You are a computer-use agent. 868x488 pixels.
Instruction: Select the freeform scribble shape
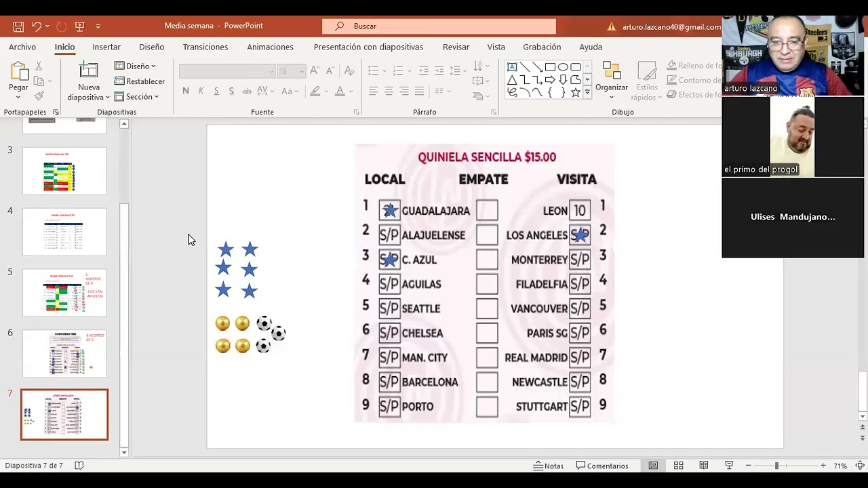tap(512, 93)
